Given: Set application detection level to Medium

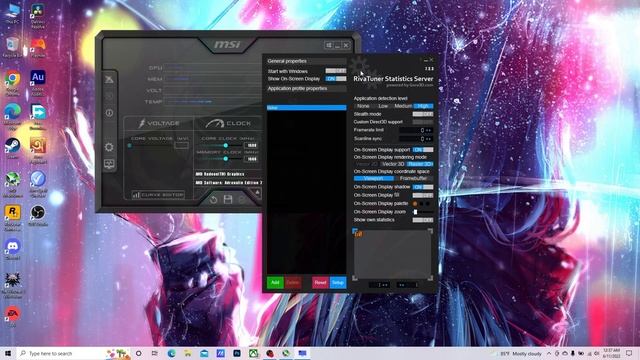Looking at the screenshot, I should click(x=403, y=106).
